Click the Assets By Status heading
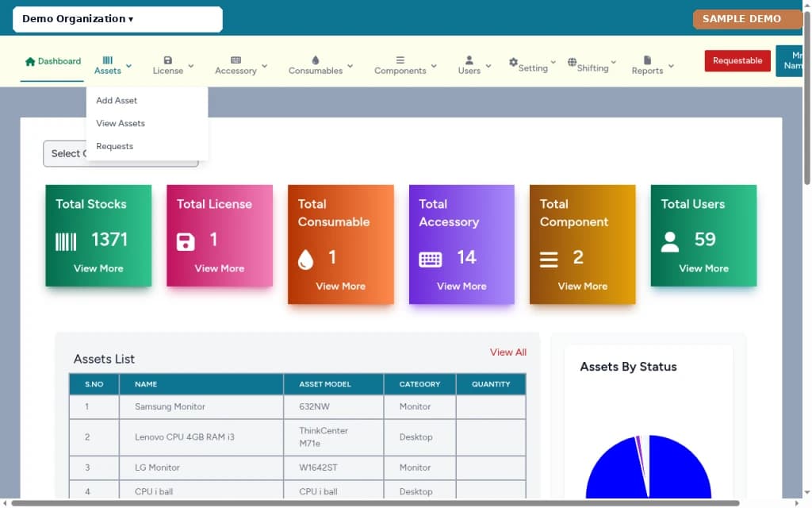The image size is (812, 508). pos(628,367)
